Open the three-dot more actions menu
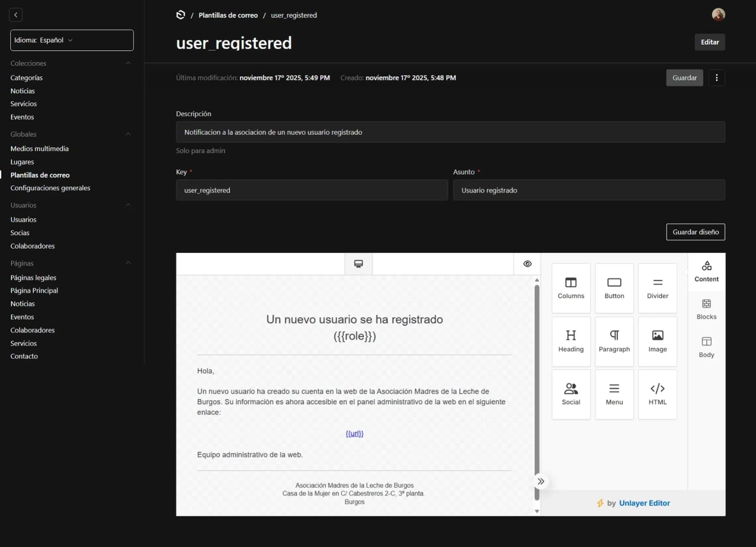This screenshot has width=756, height=547. pyautogui.click(x=716, y=78)
